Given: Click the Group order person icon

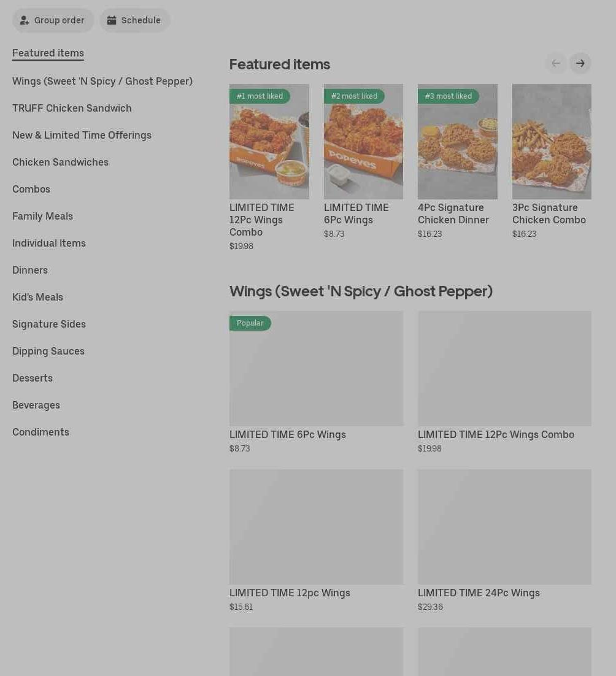Looking at the screenshot, I should point(25,20).
